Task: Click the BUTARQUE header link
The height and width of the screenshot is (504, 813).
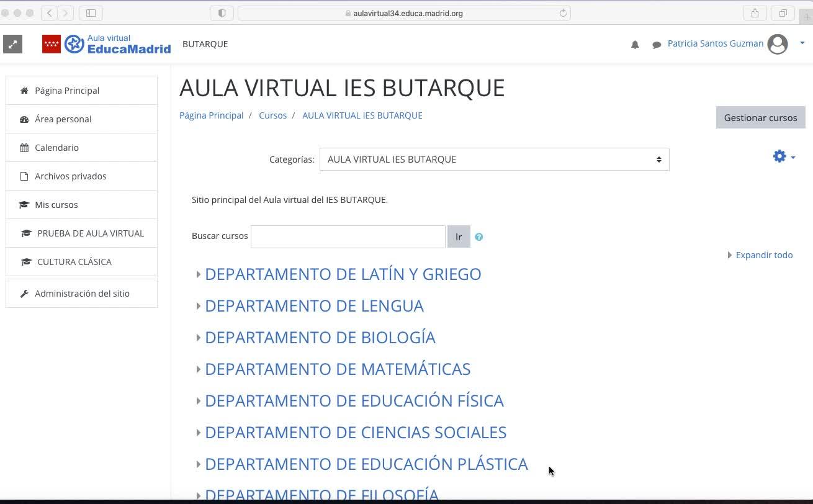Action: tap(205, 44)
